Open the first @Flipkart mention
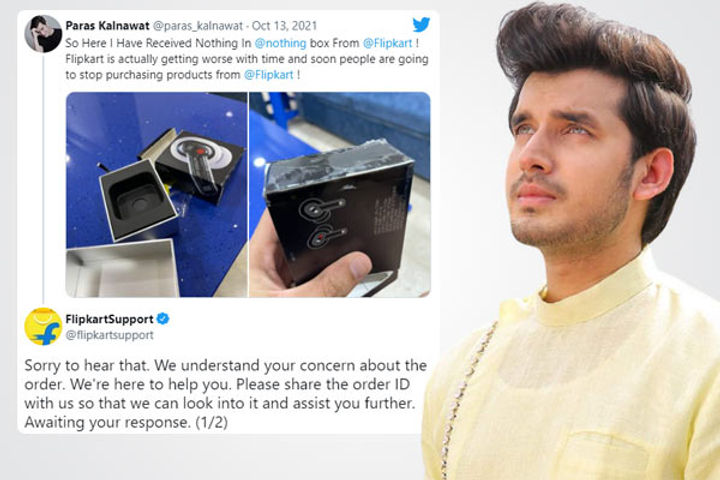 pos(388,43)
